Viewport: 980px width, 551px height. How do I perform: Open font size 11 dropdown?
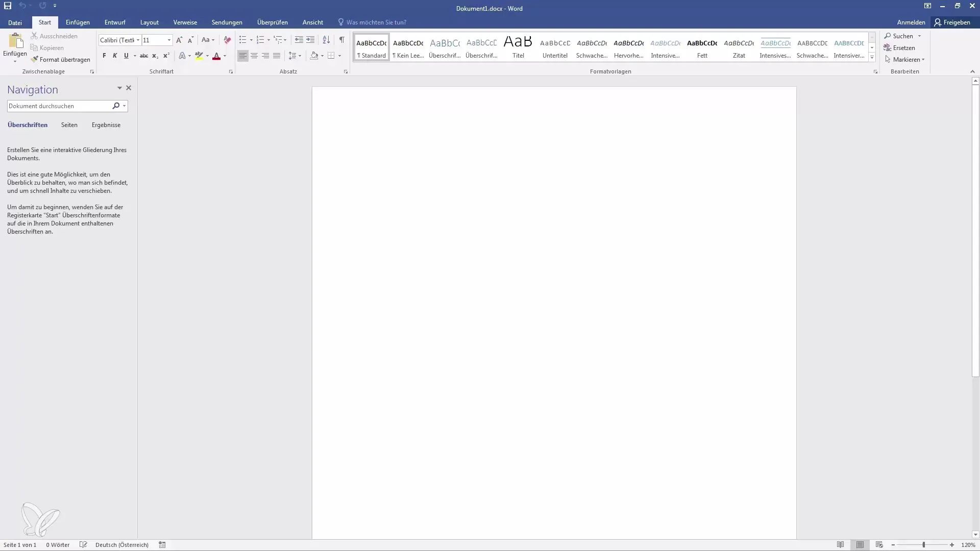tap(169, 40)
